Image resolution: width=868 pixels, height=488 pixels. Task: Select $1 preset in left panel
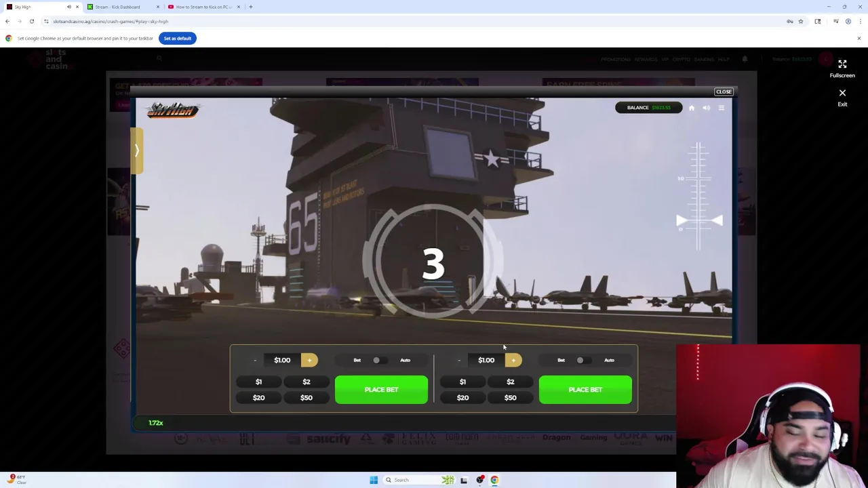coord(258,382)
